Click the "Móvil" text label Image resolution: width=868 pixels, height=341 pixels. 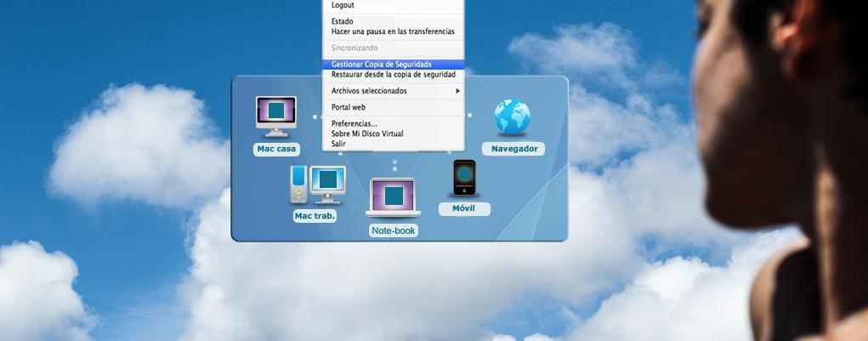(463, 208)
